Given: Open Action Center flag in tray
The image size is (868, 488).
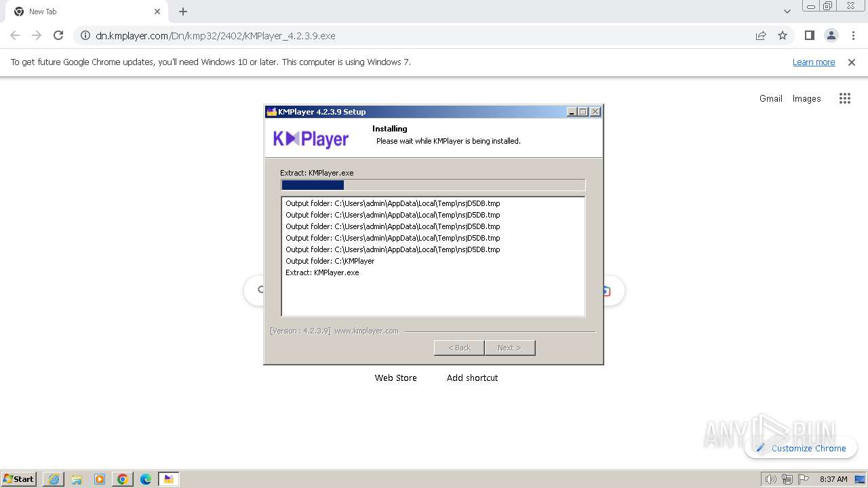Looking at the screenshot, I should [804, 479].
